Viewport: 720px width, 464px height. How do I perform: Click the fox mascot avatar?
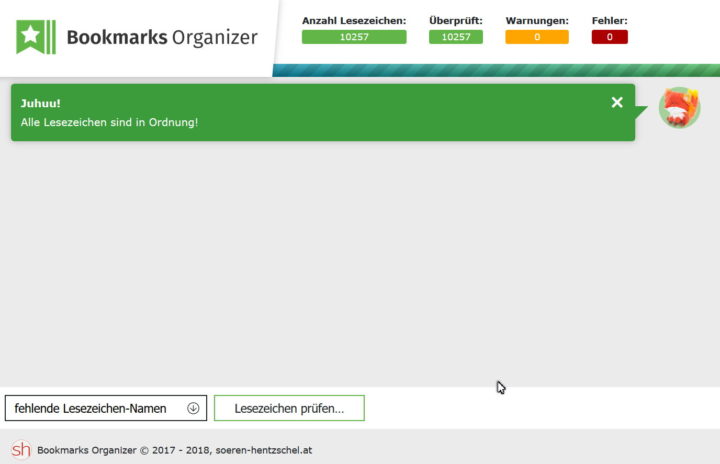679,107
